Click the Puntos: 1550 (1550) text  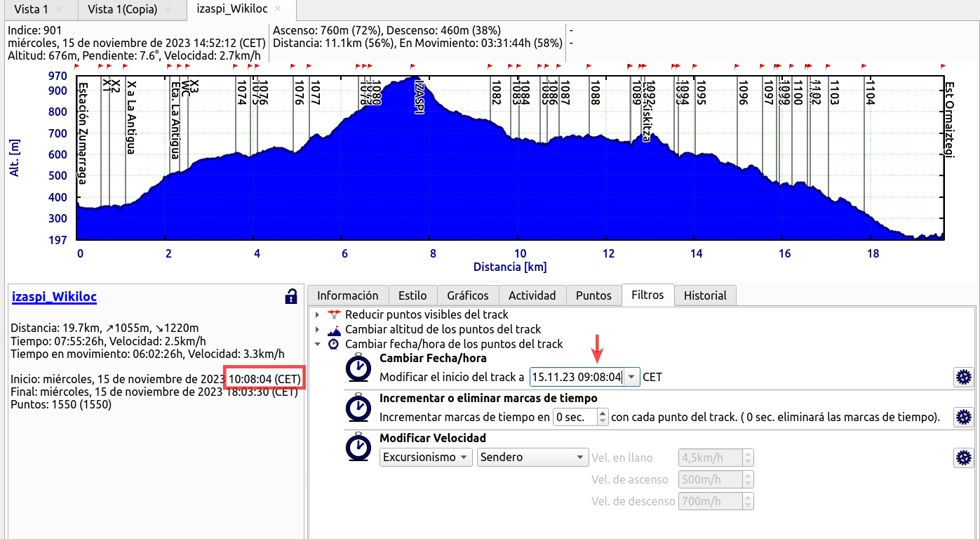[x=61, y=404]
